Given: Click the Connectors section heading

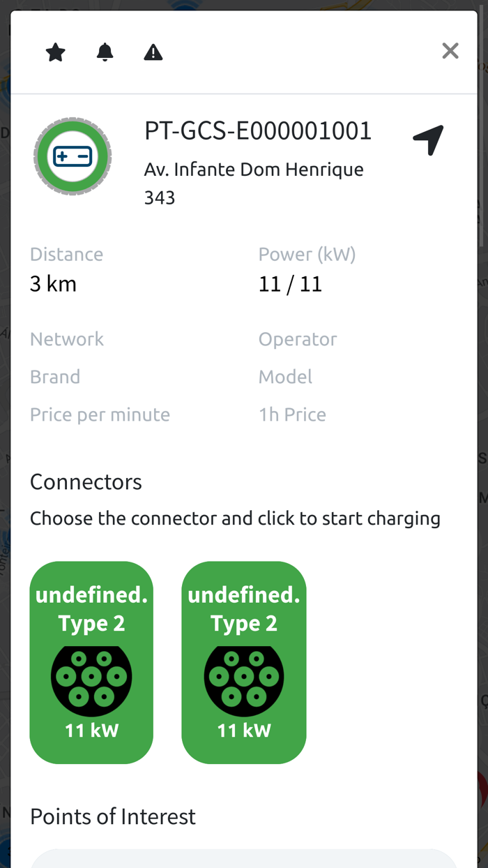Looking at the screenshot, I should [86, 481].
